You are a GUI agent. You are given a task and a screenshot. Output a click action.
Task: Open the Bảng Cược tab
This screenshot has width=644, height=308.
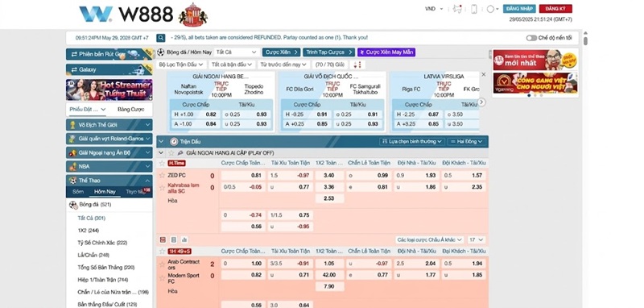pos(130,110)
